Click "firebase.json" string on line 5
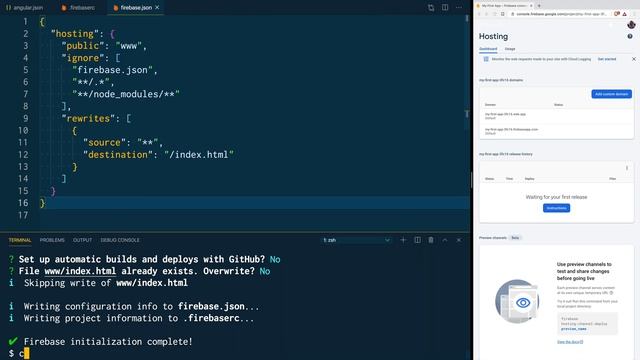Viewport: 640px width, 360px height. pos(112,70)
